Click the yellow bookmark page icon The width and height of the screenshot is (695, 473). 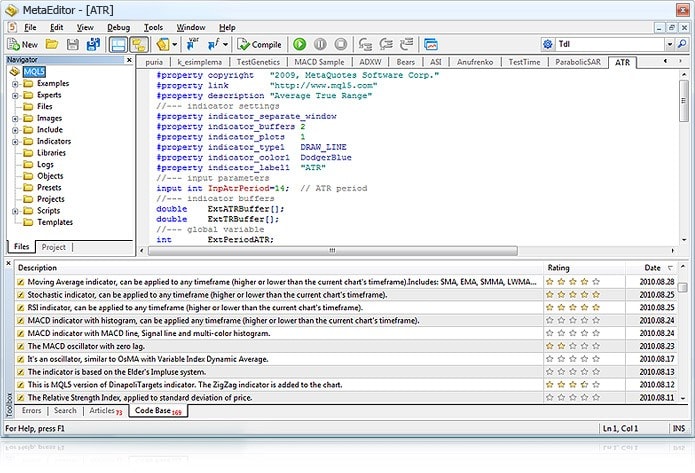[x=163, y=44]
